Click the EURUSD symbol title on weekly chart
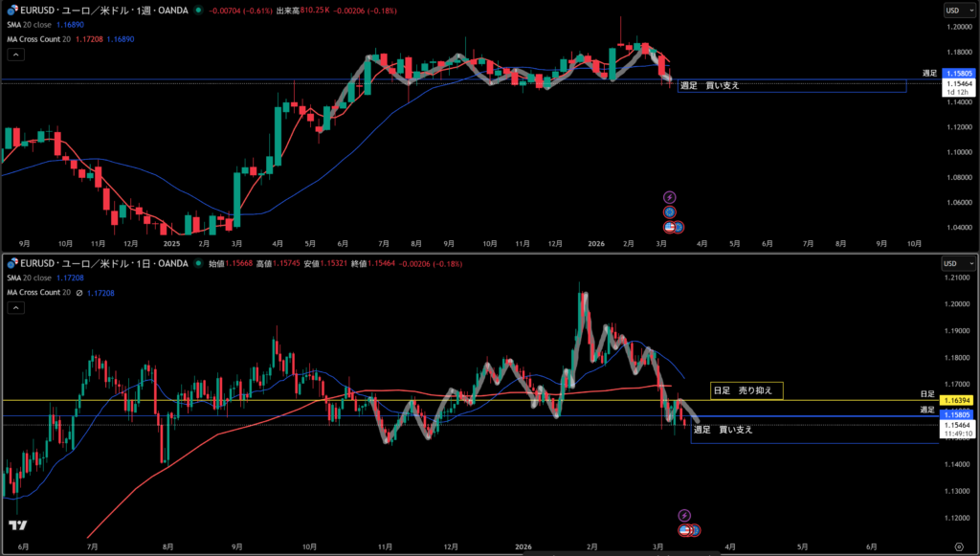Screen dimensions: 980x556 pyautogui.click(x=96, y=10)
